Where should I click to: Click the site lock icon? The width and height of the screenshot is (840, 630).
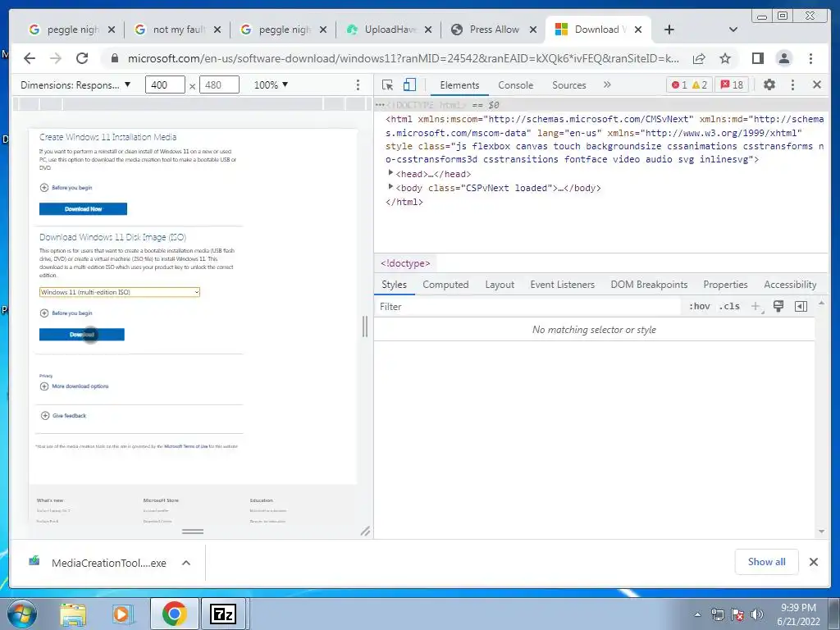(x=114, y=58)
